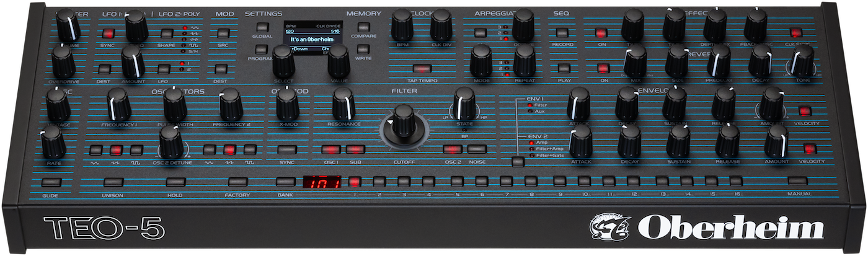Viewport: 868px width, 256px height.
Task: Click the OVERDRIVE knob
Action: [x=63, y=61]
